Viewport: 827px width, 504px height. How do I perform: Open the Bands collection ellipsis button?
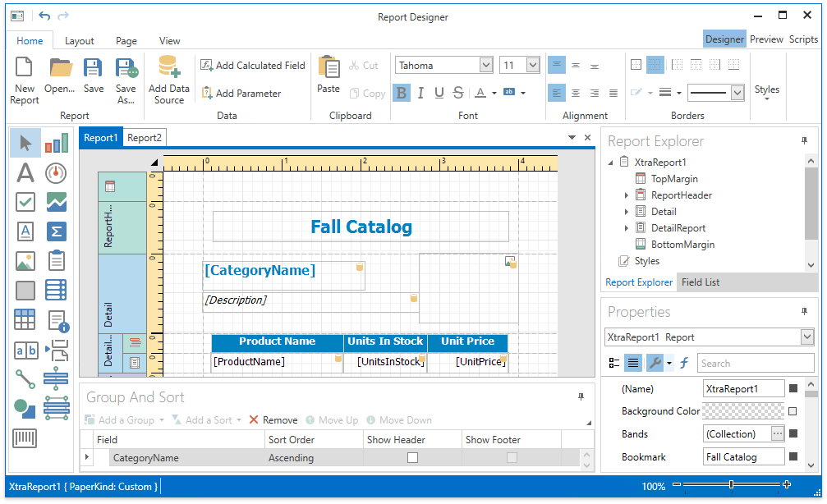click(778, 433)
